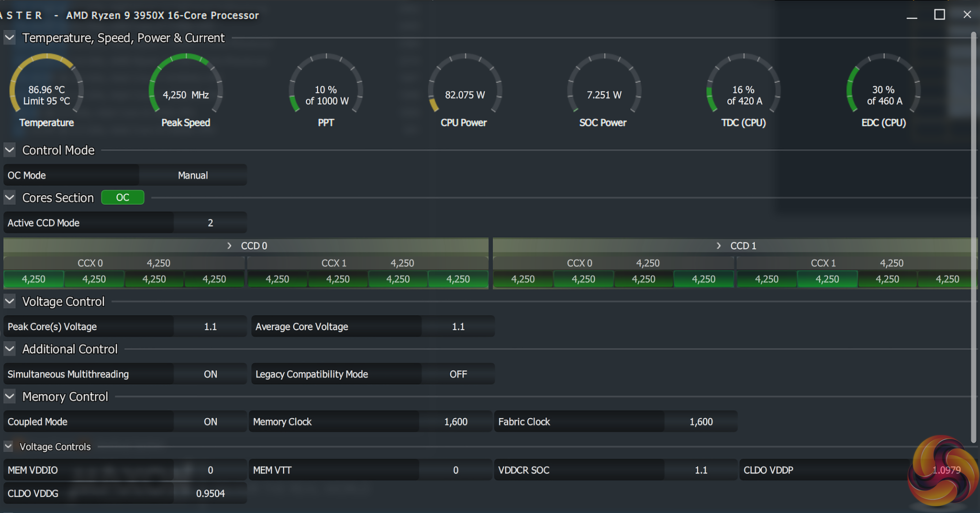The image size is (980, 513).
Task: Click the EDC (CPU) gauge
Action: click(x=883, y=86)
